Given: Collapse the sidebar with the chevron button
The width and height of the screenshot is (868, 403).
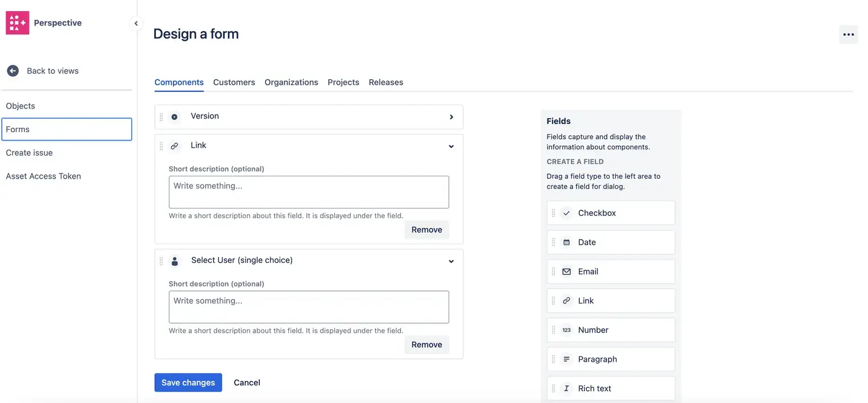Looking at the screenshot, I should (136, 23).
